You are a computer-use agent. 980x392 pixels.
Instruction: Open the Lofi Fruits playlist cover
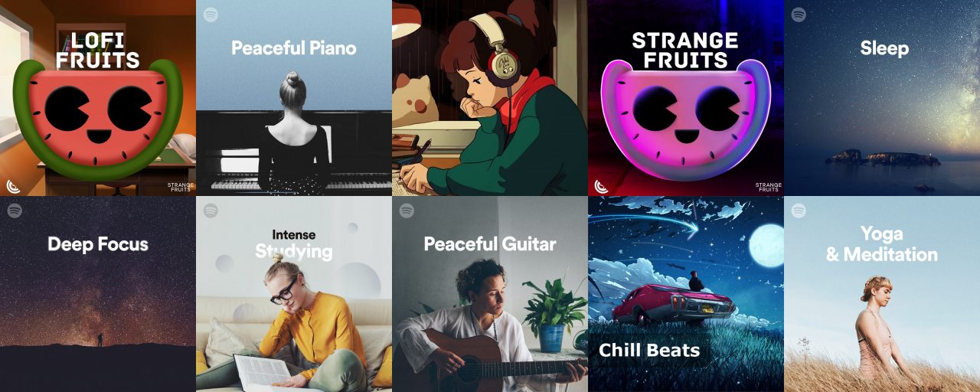pos(98,98)
